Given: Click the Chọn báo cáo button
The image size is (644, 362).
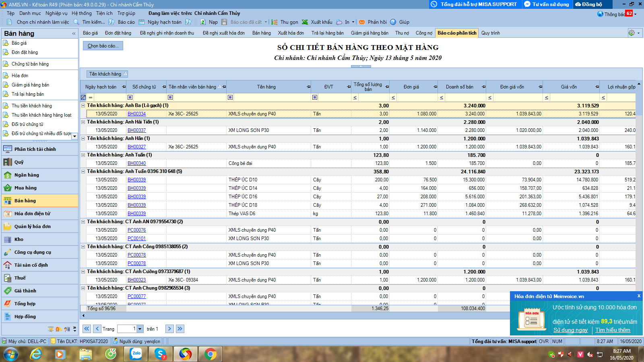Looking at the screenshot, I should pyautogui.click(x=103, y=46).
